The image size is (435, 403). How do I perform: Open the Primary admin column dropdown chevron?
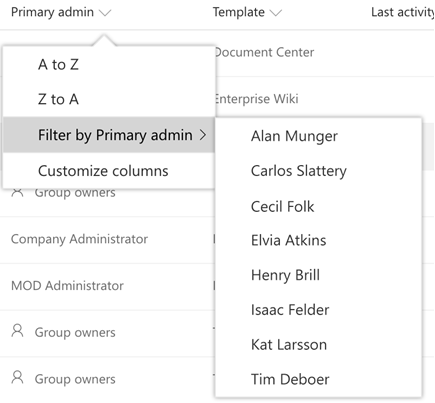point(105,13)
